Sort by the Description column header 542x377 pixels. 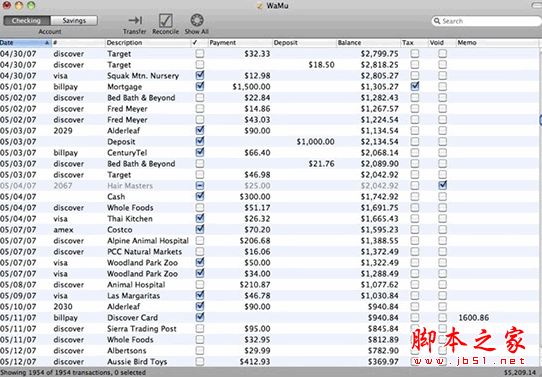click(x=148, y=43)
